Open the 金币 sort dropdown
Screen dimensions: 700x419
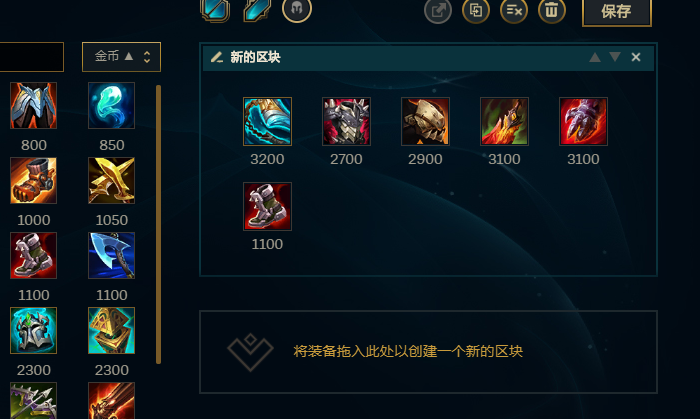tap(121, 57)
